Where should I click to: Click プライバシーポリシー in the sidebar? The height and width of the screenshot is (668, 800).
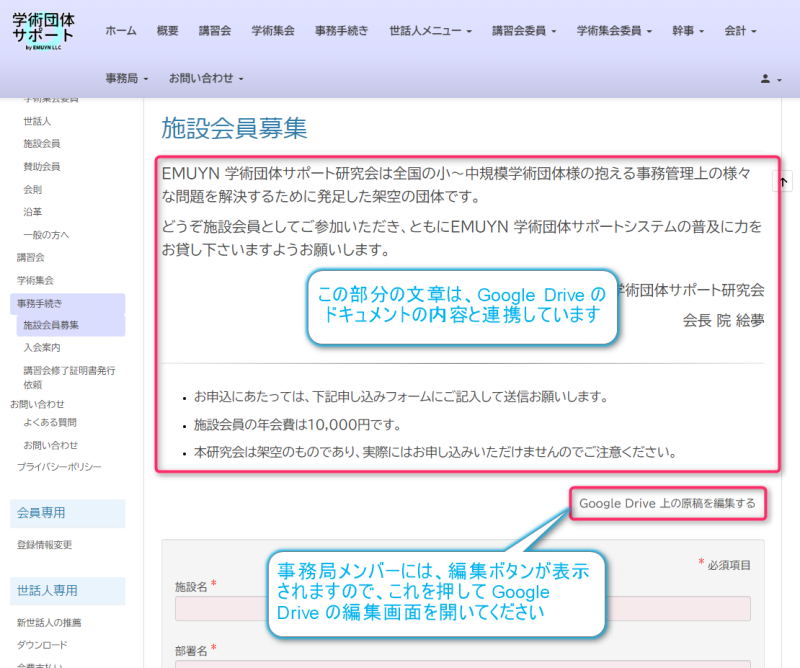(59, 467)
